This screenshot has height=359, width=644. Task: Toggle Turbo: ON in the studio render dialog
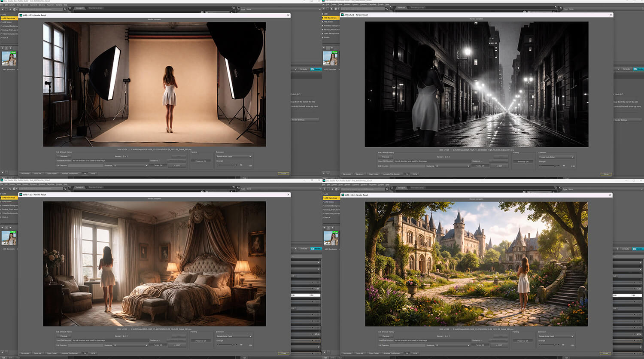(x=158, y=165)
